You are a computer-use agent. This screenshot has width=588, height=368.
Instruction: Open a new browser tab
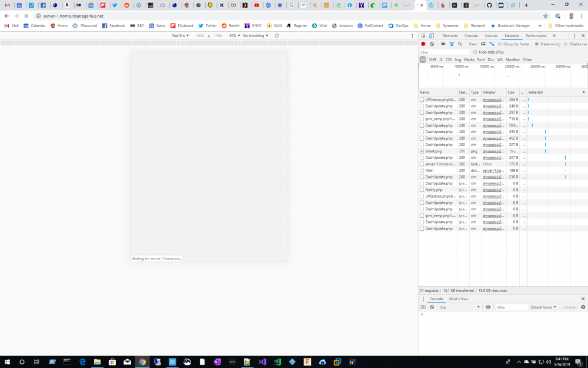pos(526,5)
